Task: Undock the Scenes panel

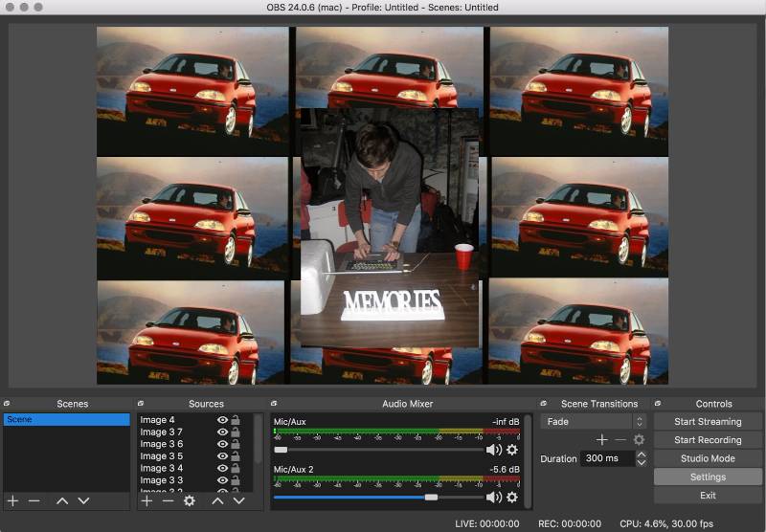Action: click(x=7, y=404)
